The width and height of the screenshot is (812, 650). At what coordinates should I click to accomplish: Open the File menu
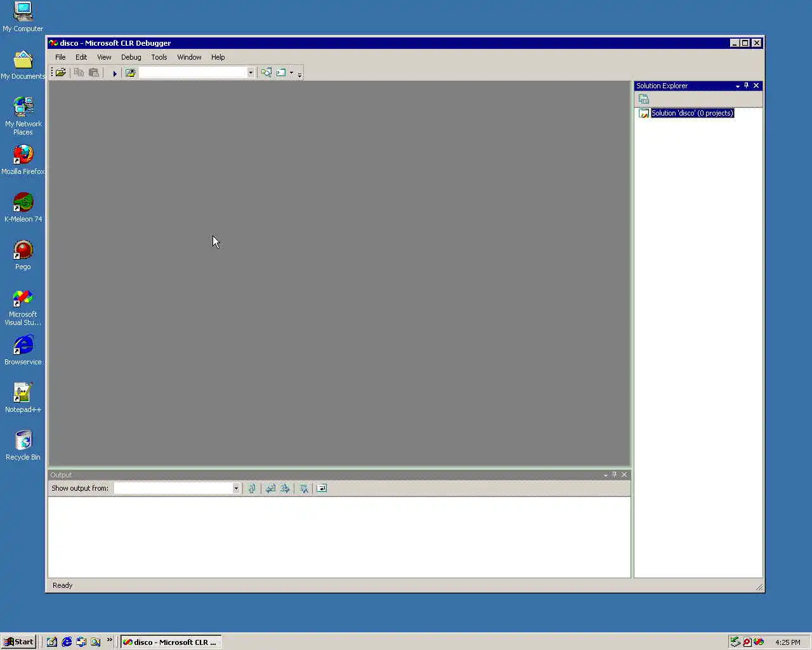point(60,57)
